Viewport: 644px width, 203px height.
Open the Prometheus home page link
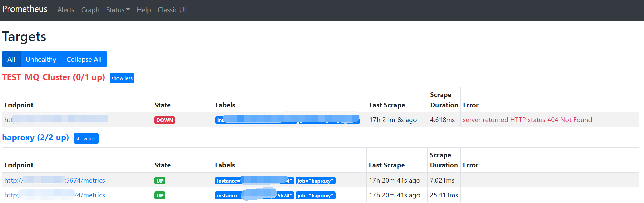click(24, 9)
